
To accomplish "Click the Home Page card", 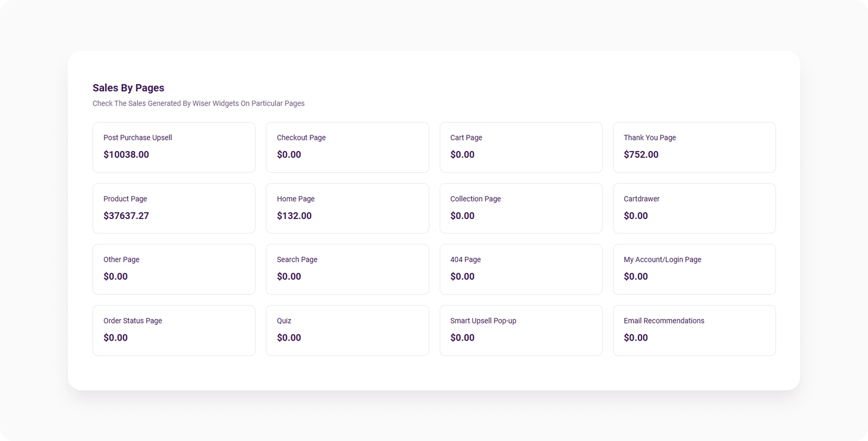I will [x=347, y=208].
